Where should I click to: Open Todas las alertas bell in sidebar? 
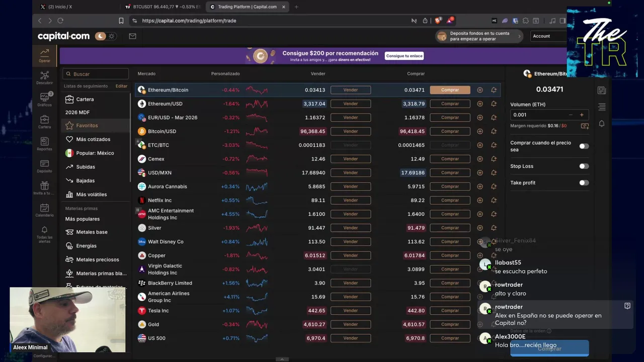(44, 234)
